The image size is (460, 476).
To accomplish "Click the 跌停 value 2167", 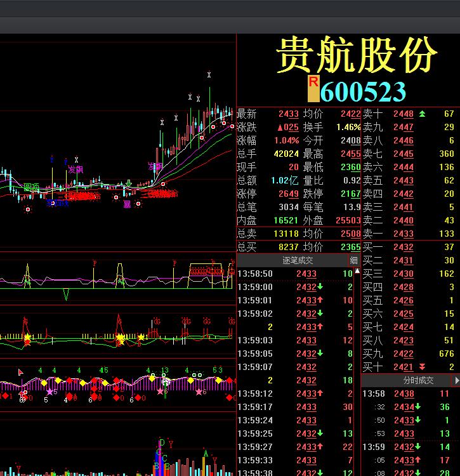I will point(350,194).
